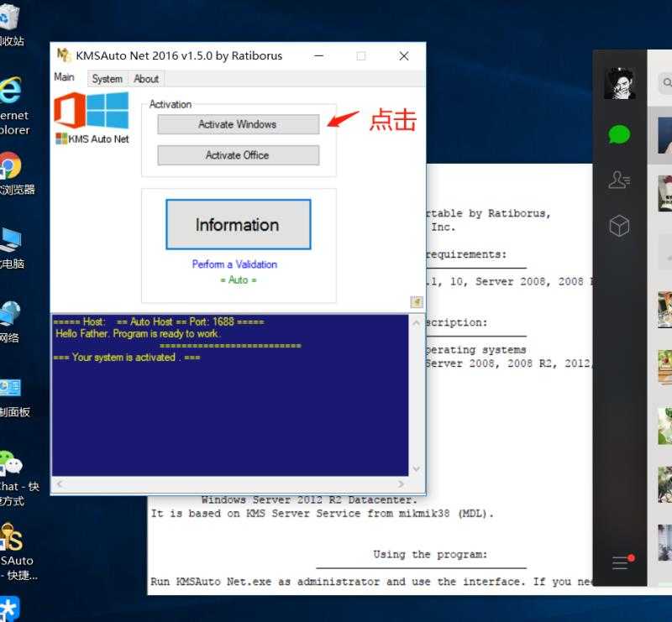Click the 'Using the program:' heading in readme
Image resolution: width=672 pixels, height=622 pixels.
(x=430, y=554)
